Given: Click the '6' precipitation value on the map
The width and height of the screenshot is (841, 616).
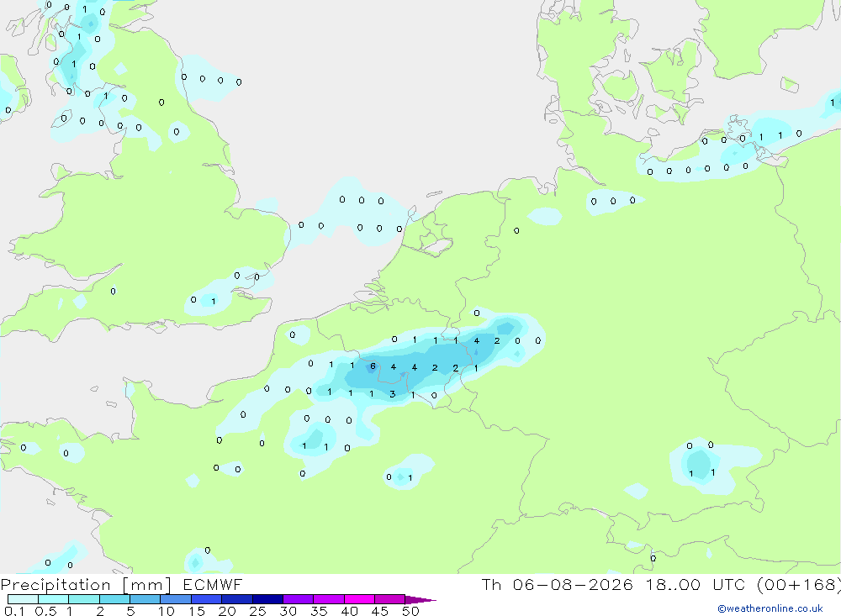Looking at the screenshot, I should 373,366.
